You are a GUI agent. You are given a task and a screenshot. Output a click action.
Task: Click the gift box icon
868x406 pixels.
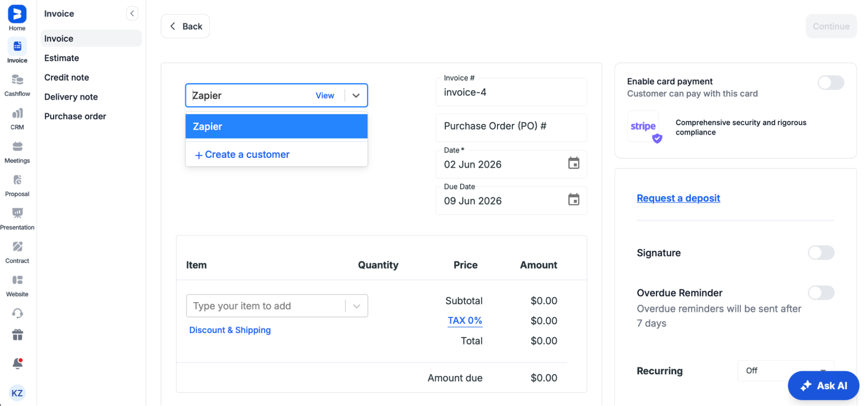[17, 335]
